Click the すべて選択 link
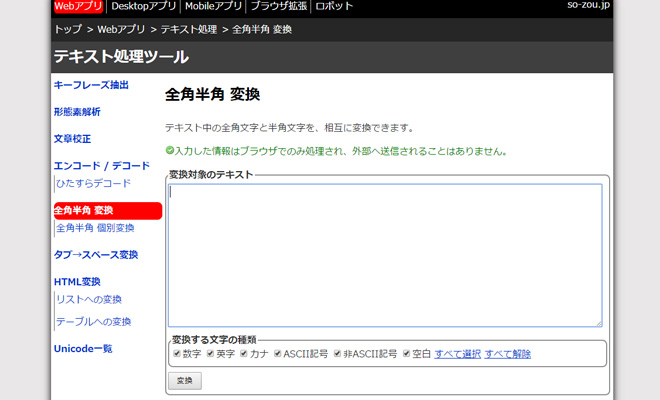This screenshot has width=660, height=400. click(x=457, y=354)
